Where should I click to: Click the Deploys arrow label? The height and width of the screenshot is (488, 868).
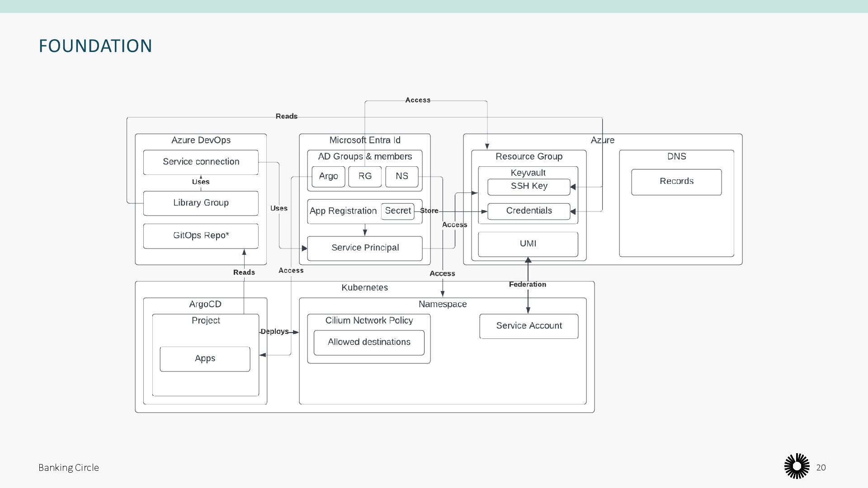pos(274,331)
